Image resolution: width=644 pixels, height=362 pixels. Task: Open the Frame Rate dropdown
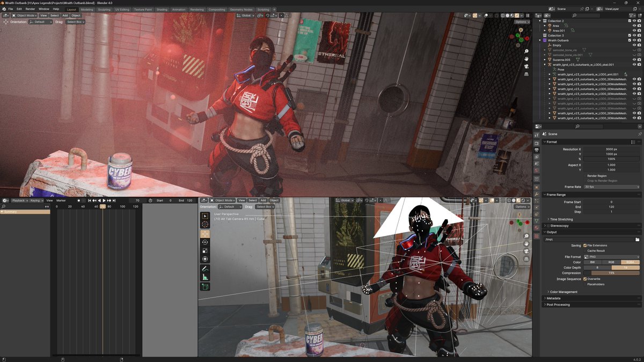click(x=611, y=187)
